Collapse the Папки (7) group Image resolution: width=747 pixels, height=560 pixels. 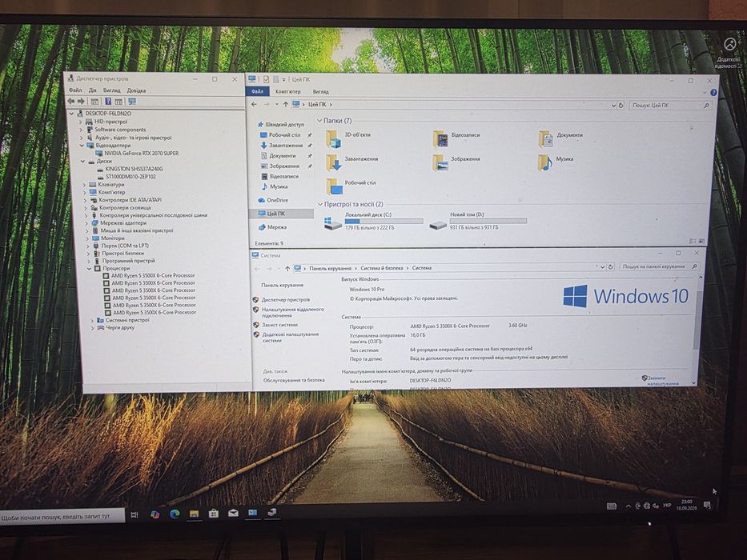(319, 121)
